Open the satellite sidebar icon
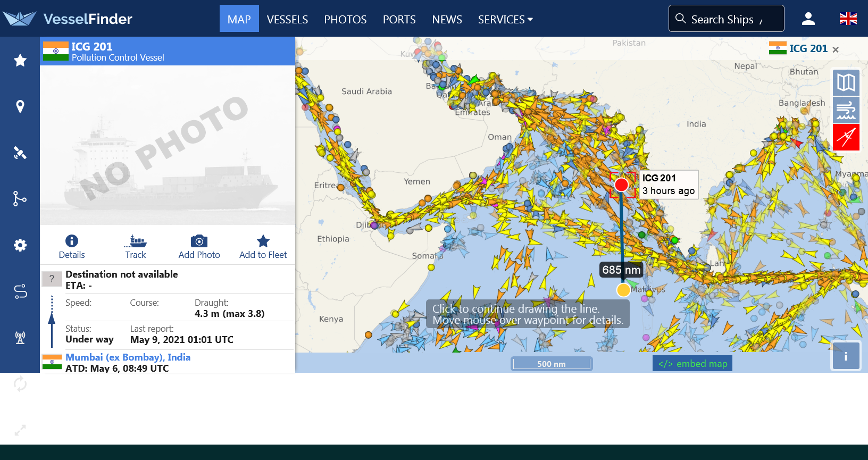This screenshot has height=460, width=868. pyautogui.click(x=20, y=153)
